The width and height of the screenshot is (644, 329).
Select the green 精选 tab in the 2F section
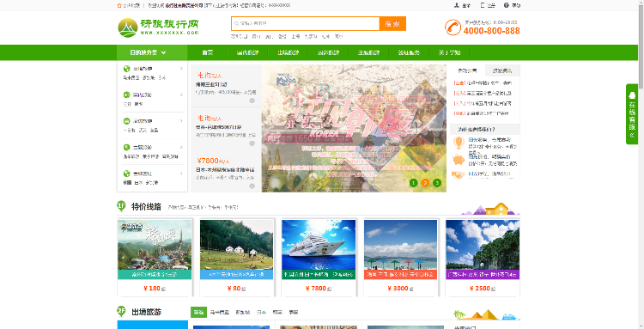point(199,312)
